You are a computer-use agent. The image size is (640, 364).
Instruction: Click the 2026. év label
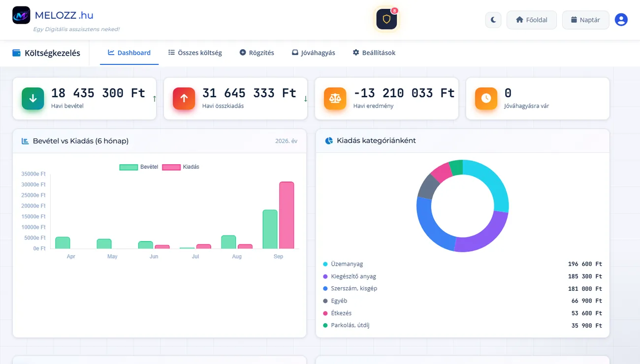point(286,141)
